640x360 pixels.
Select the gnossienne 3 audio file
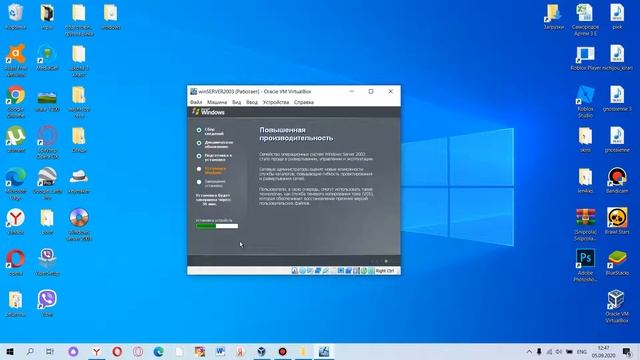coord(617,99)
